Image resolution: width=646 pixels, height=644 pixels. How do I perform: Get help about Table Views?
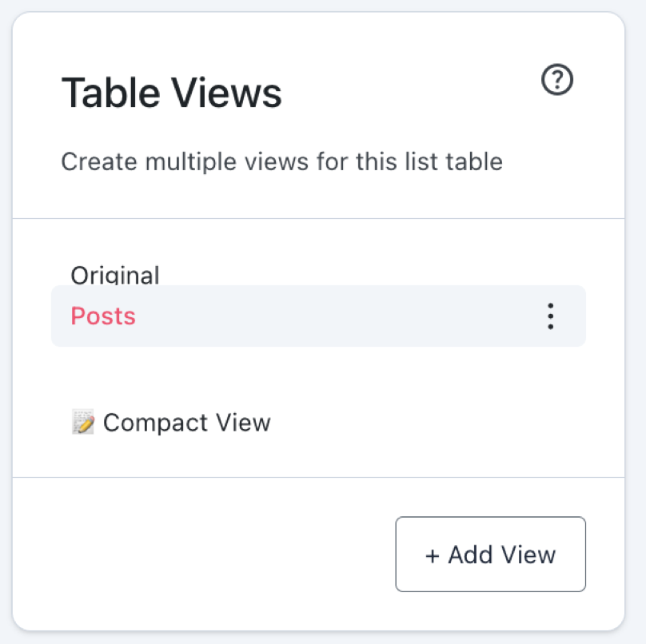coord(557,80)
